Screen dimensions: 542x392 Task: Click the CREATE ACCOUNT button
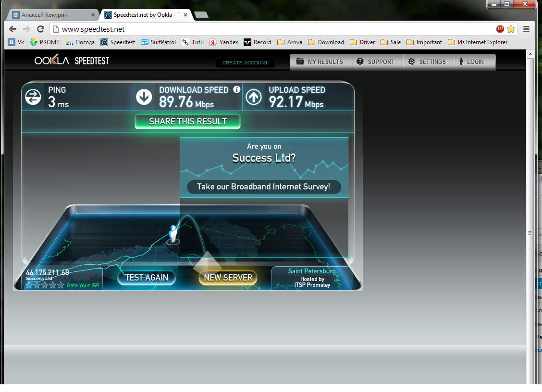coord(245,62)
